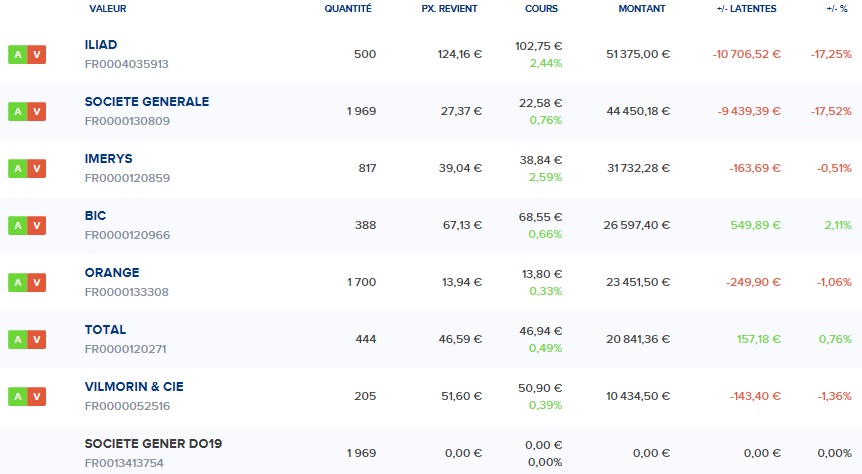Select ISIN code FR0000052516
Image resolution: width=862 pixels, height=474 pixels.
click(127, 406)
